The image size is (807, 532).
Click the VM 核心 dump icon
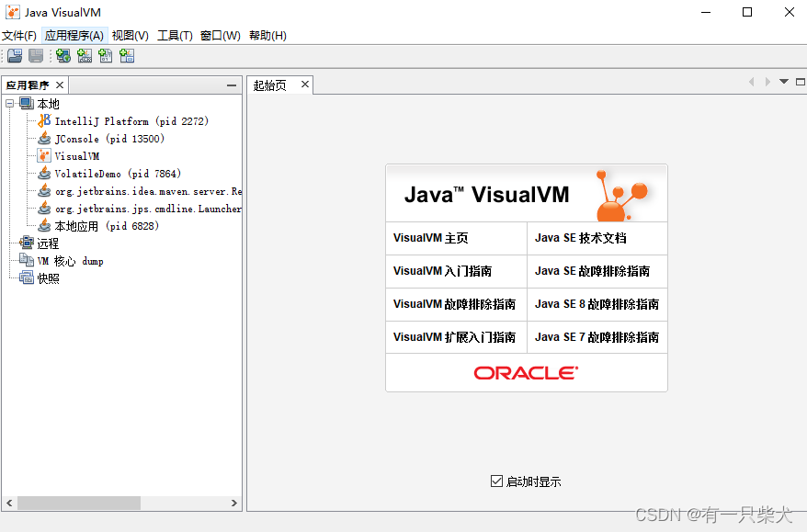click(x=27, y=260)
